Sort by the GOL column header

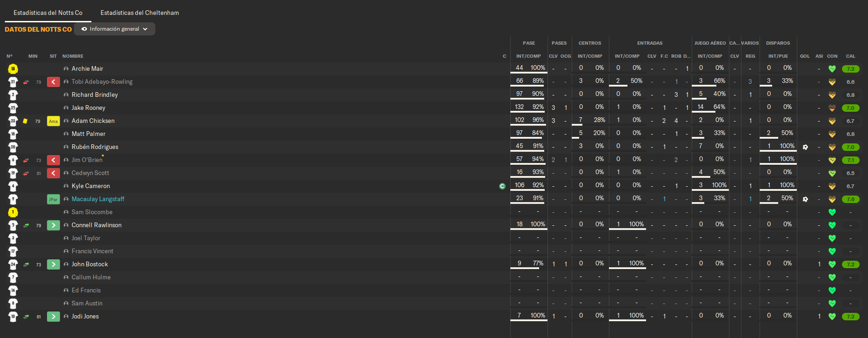[x=805, y=56]
